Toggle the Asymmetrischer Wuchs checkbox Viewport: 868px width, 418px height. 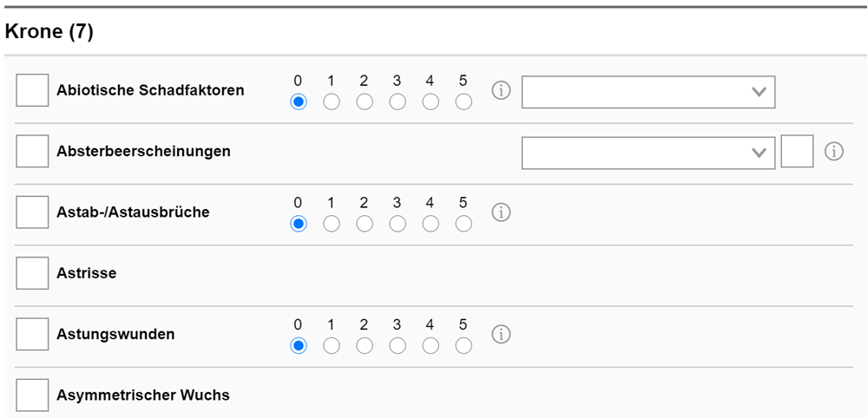click(32, 395)
